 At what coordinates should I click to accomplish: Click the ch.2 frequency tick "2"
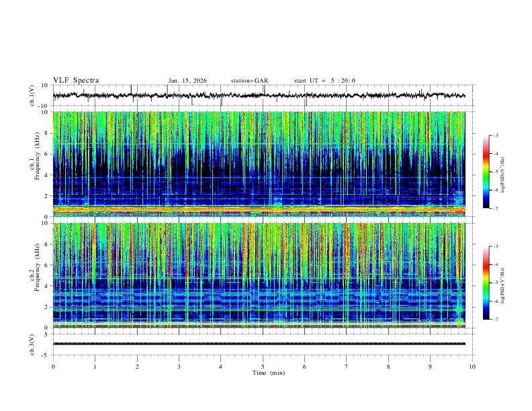coord(47,307)
